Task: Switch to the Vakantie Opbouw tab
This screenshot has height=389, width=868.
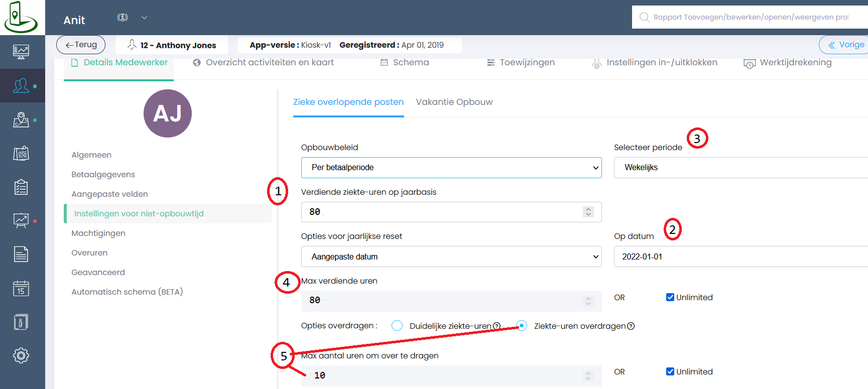Action: tap(454, 102)
